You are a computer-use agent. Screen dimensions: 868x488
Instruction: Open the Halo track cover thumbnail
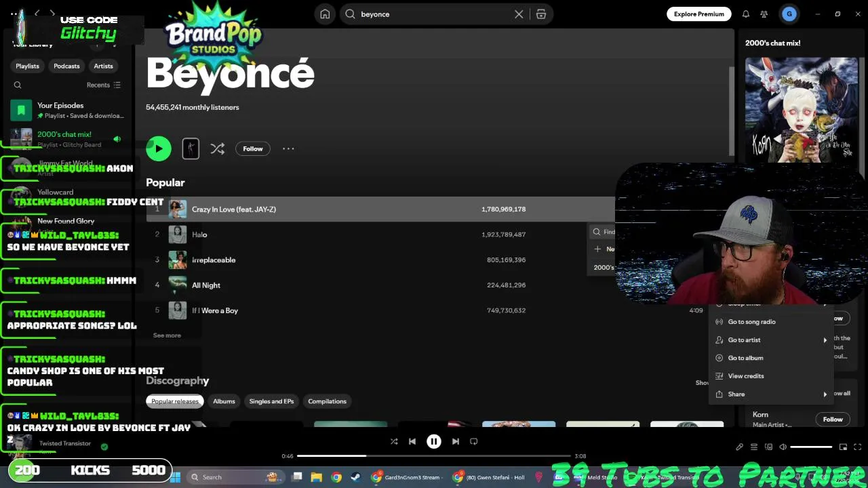[178, 235]
